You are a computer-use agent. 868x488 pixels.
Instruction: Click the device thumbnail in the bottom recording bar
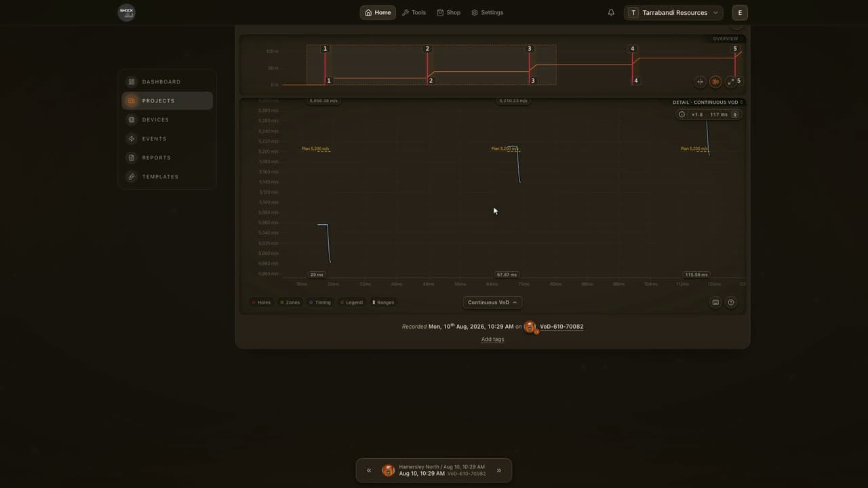click(389, 470)
